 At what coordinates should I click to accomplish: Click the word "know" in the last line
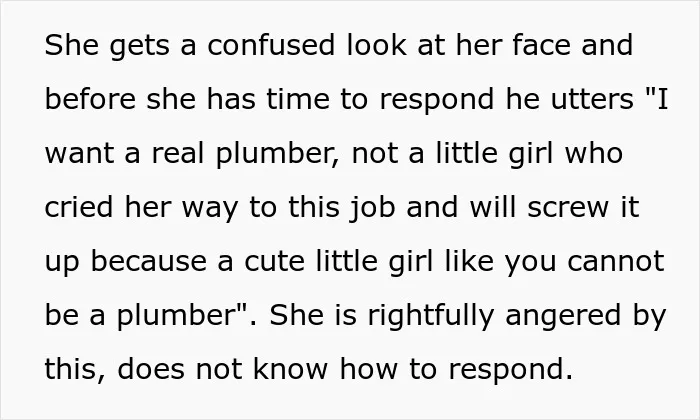click(290, 370)
